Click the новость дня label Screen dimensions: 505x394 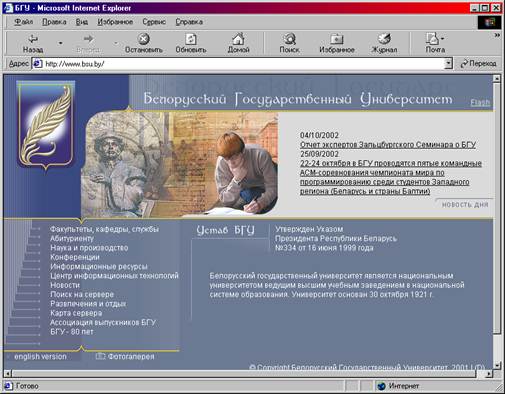coord(465,205)
